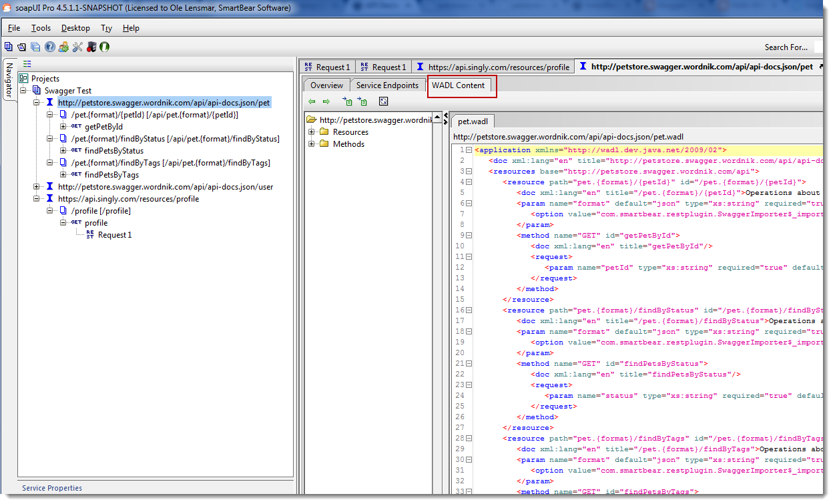Image resolution: width=833 pixels, height=504 pixels.
Task: Click the GET icon beside findPetsByStatus
Action: click(76, 151)
